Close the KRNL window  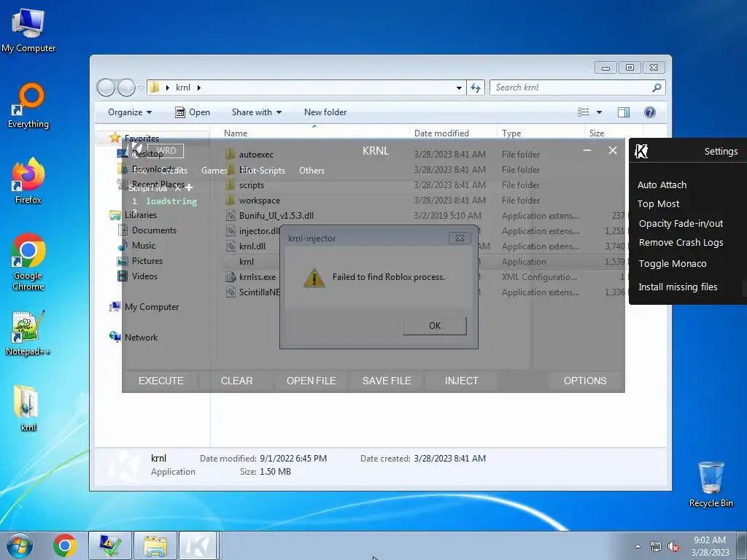[613, 150]
